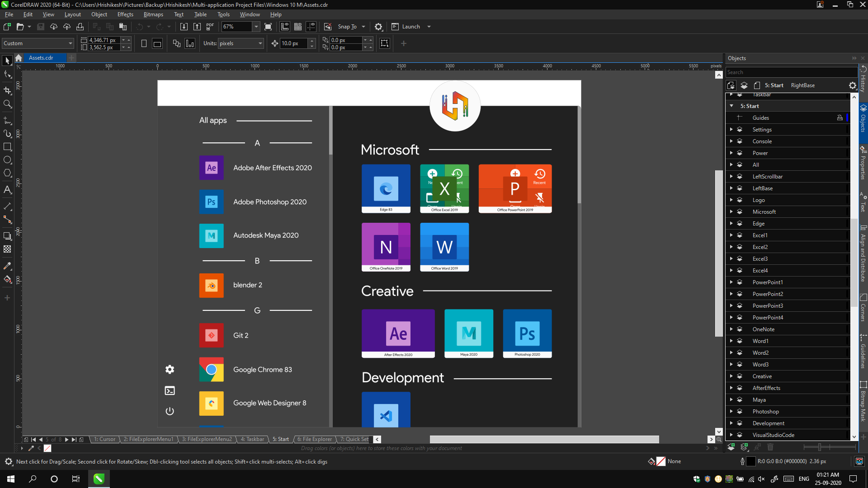Select the Color Eyedropper tool
This screenshot has width=868, height=488.
click(7, 266)
